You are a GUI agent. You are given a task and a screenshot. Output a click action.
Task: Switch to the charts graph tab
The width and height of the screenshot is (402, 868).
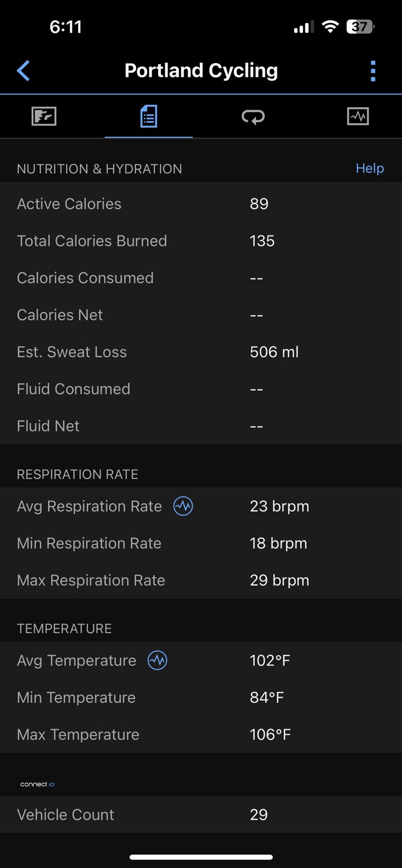(x=358, y=116)
